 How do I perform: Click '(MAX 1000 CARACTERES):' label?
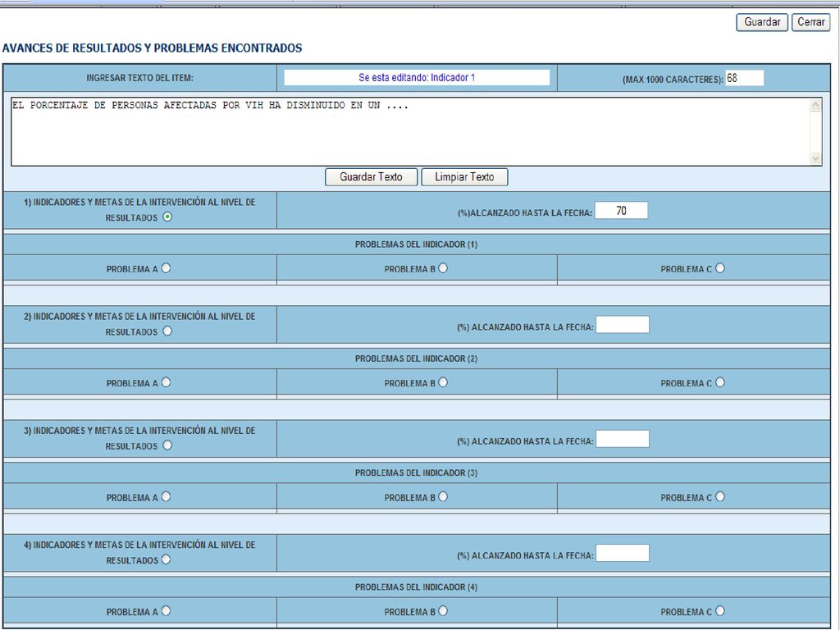click(673, 80)
